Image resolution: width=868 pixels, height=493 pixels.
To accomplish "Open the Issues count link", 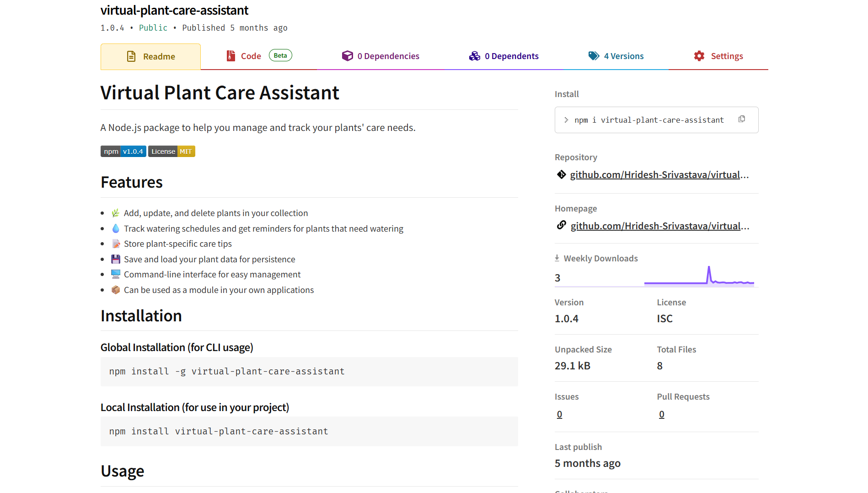I will (559, 414).
